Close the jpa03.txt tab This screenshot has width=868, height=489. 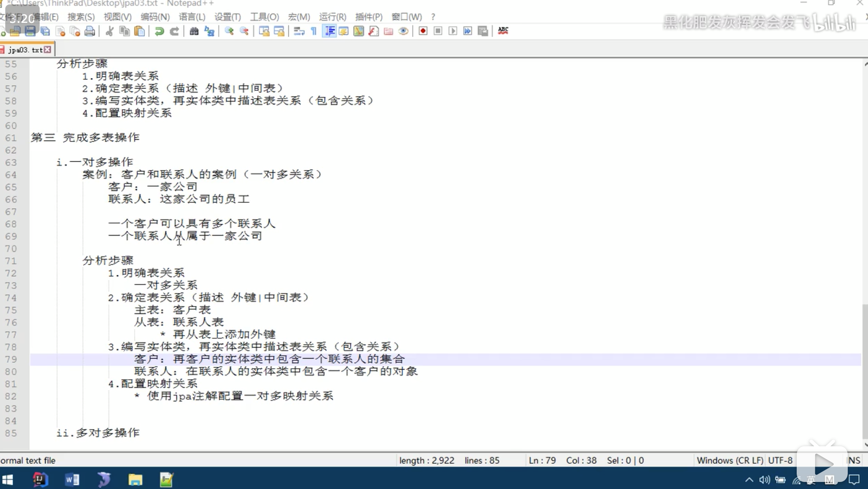click(48, 50)
